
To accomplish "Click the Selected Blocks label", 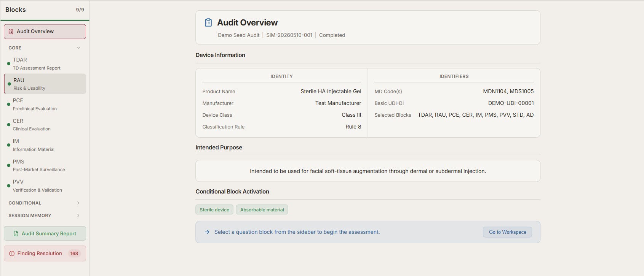I will point(393,115).
